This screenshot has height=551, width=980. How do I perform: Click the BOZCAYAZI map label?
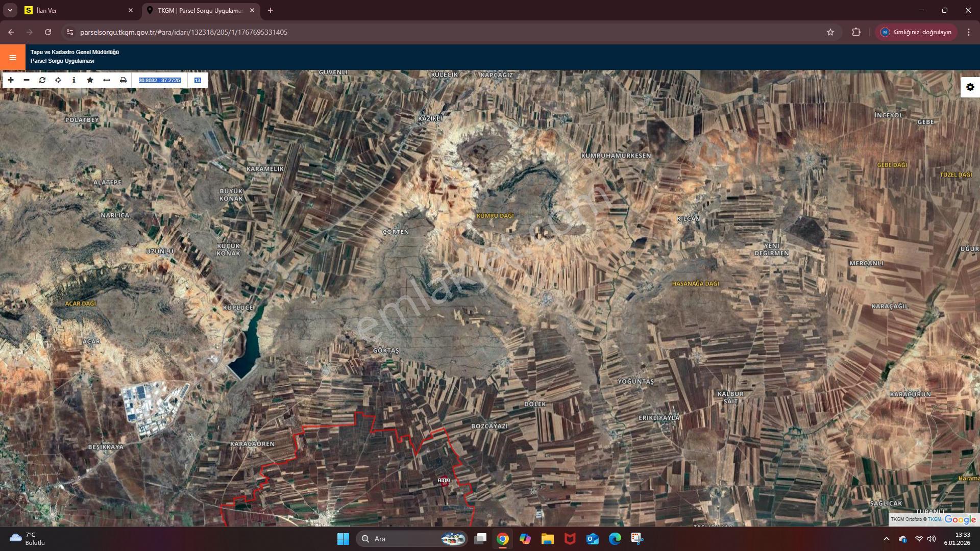[x=489, y=426]
